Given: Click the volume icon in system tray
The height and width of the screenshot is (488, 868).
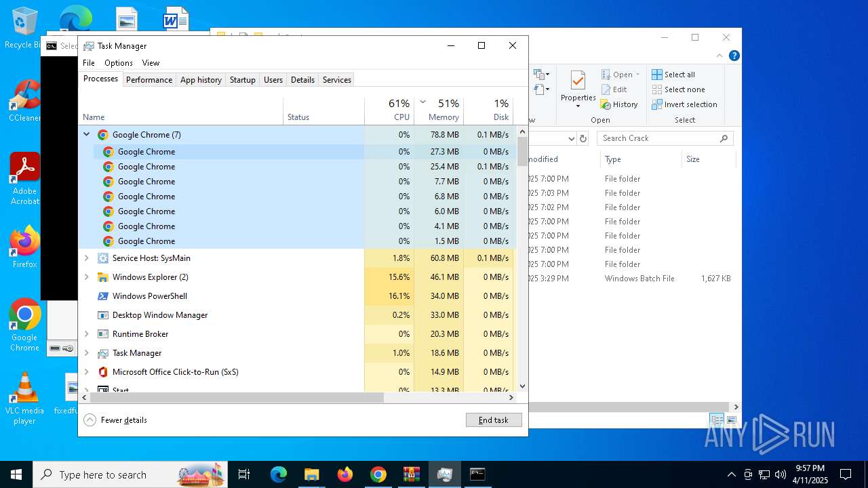Looking at the screenshot, I should pos(781,474).
